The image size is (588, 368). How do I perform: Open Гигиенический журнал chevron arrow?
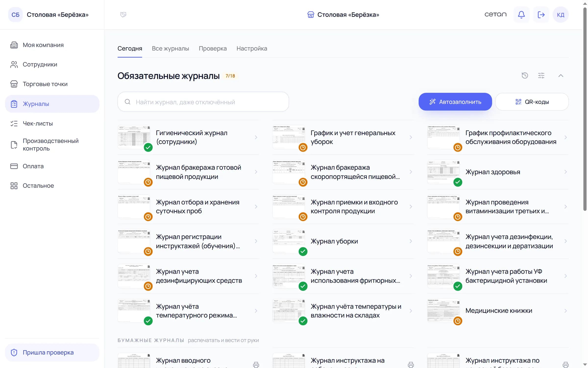tap(256, 137)
